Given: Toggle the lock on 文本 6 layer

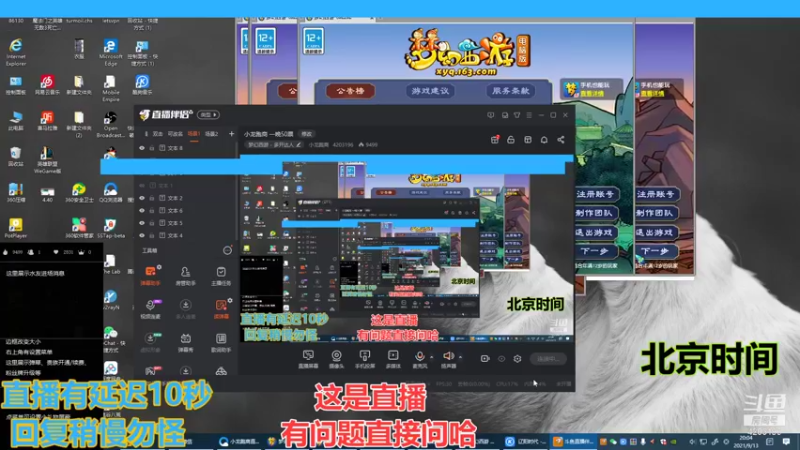Looking at the screenshot, I should coord(152,210).
